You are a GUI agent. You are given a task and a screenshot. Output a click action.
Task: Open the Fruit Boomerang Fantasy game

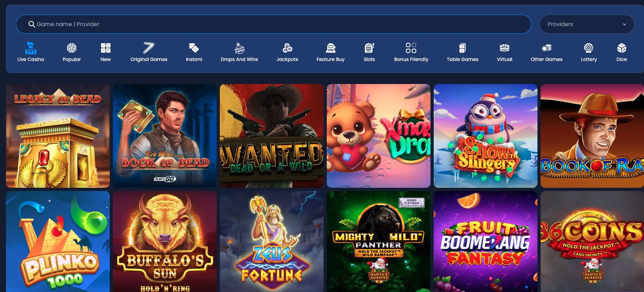486,242
